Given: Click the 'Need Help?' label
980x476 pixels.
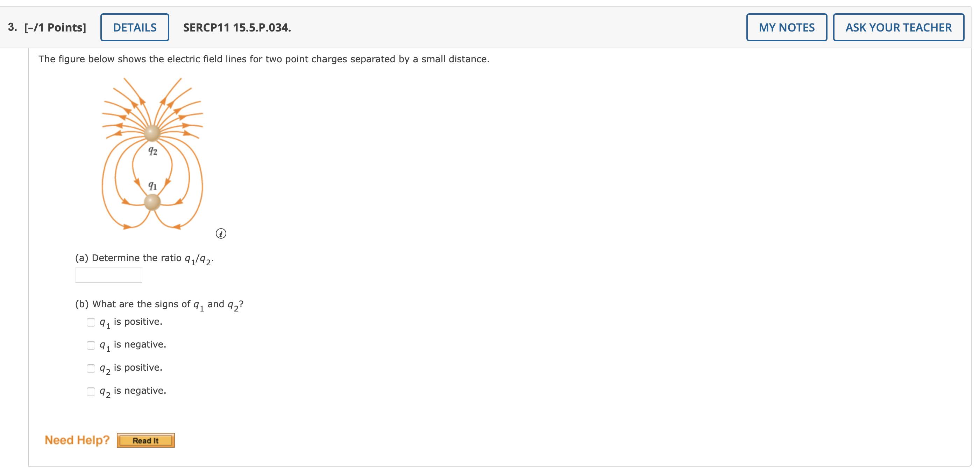Looking at the screenshot, I should coord(77,440).
